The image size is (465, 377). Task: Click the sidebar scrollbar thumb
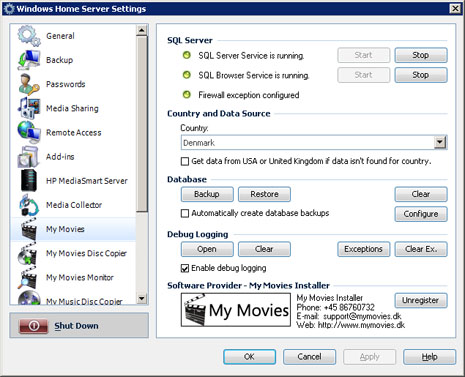pos(142,124)
